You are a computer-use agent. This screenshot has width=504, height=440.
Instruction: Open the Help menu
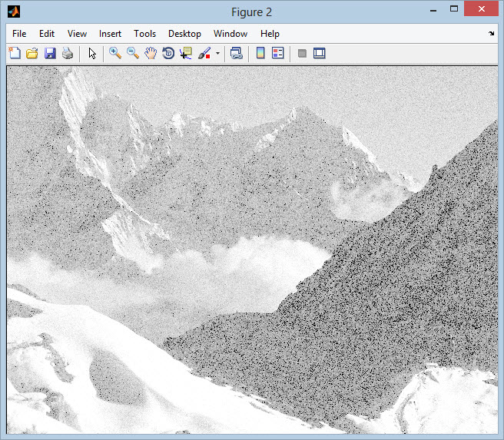[270, 34]
